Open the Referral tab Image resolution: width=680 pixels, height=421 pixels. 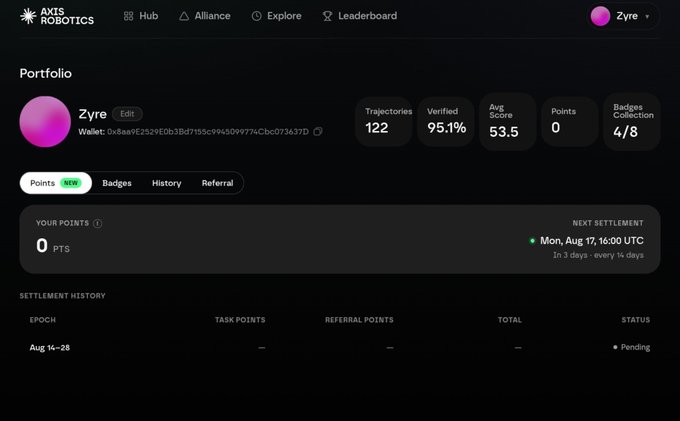click(217, 183)
